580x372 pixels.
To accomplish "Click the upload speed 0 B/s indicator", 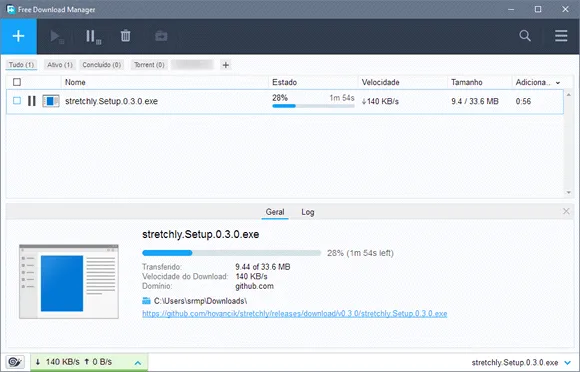I will 98,362.
